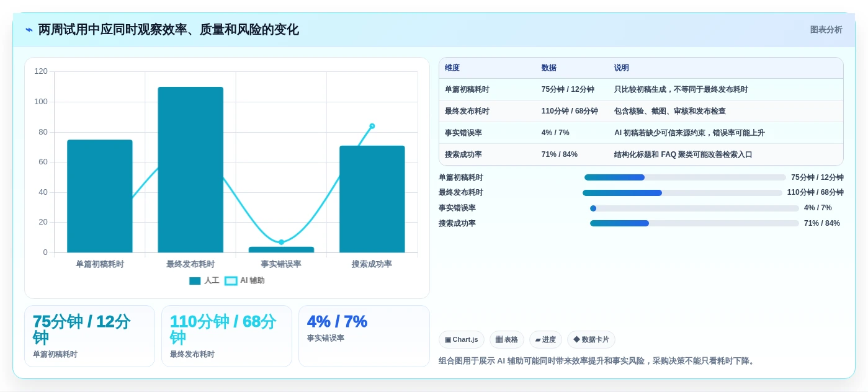Click the grid icon in 表格 chip

(499, 340)
